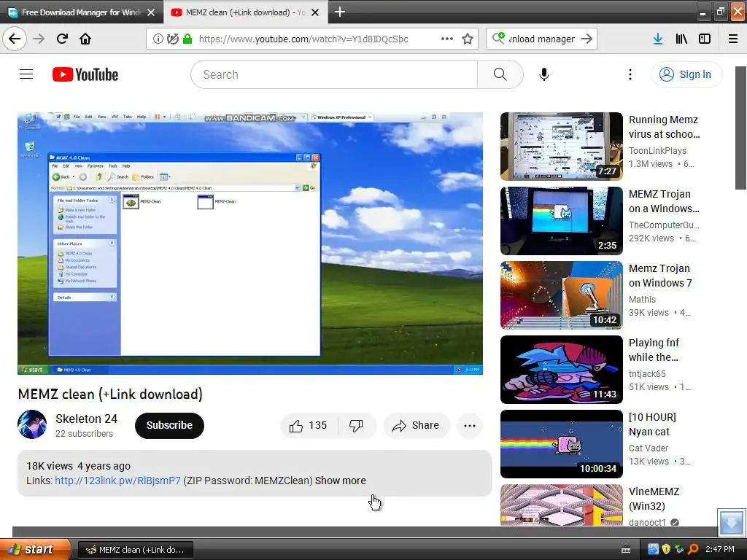Click the page vertical scrollbar thumb
The image size is (747, 560).
pos(741,128)
